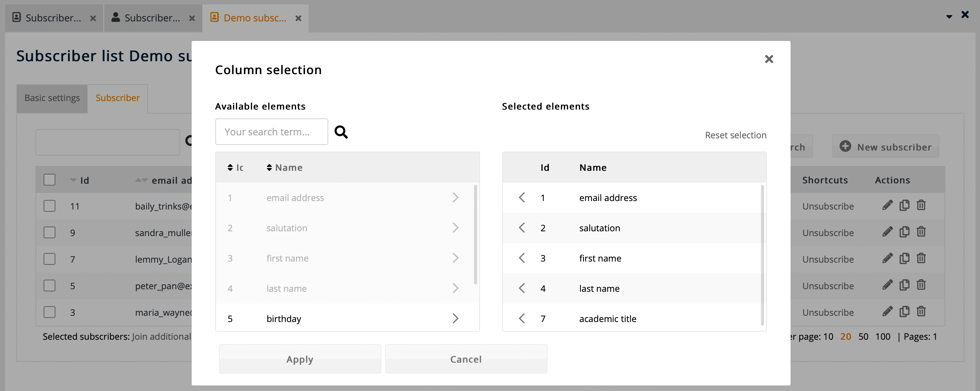Check the box for subscriber Id 7
Viewport: 980px width, 391px height.
pos(49,259)
